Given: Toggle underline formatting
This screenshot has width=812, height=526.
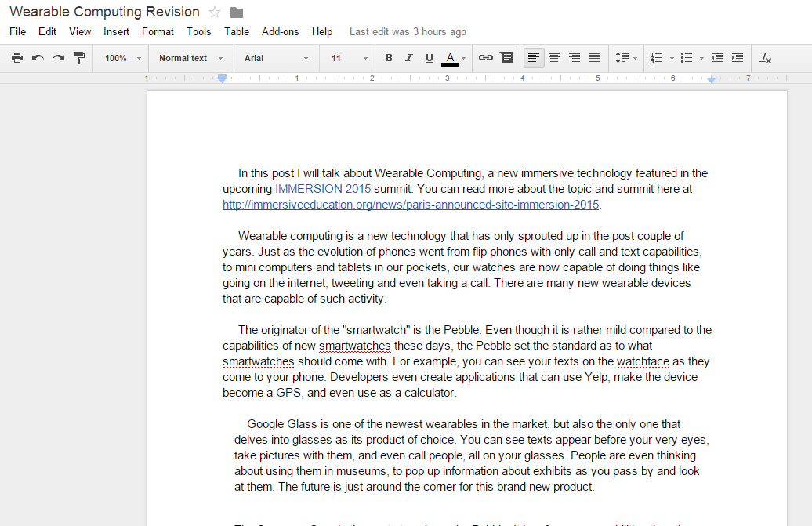Looking at the screenshot, I should pyautogui.click(x=430, y=58).
